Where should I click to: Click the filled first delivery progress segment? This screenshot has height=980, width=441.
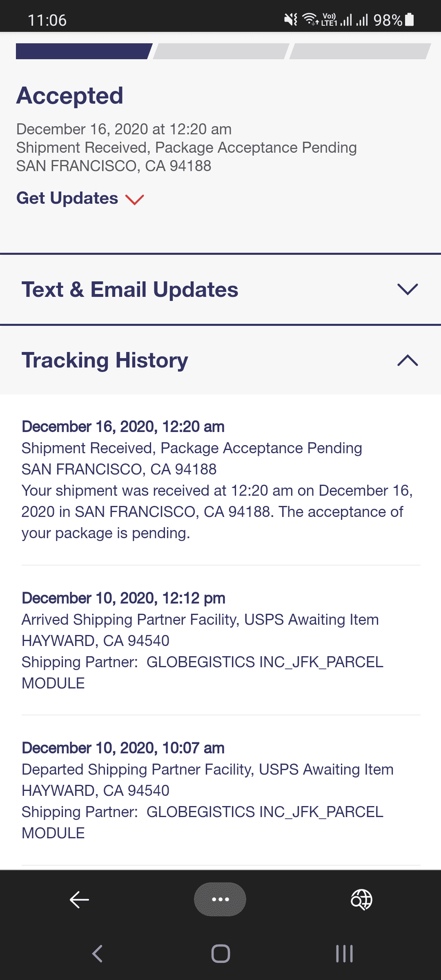tap(84, 51)
